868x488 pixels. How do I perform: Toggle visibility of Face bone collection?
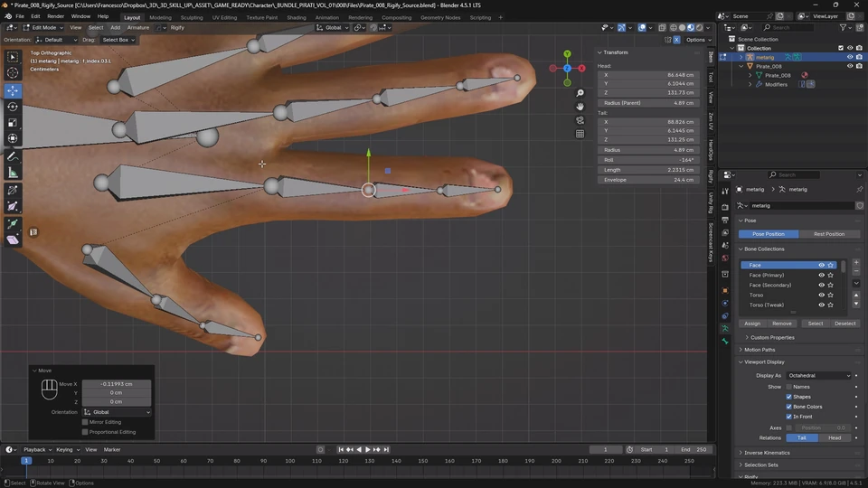click(822, 265)
